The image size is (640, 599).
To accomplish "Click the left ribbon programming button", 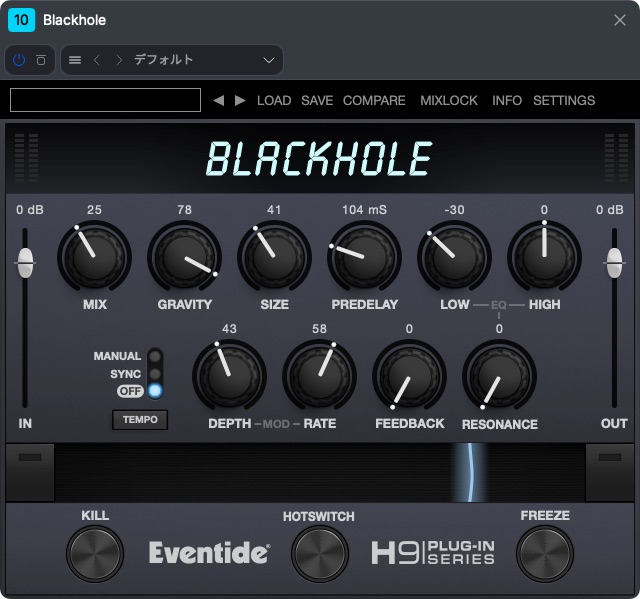I will (x=30, y=473).
